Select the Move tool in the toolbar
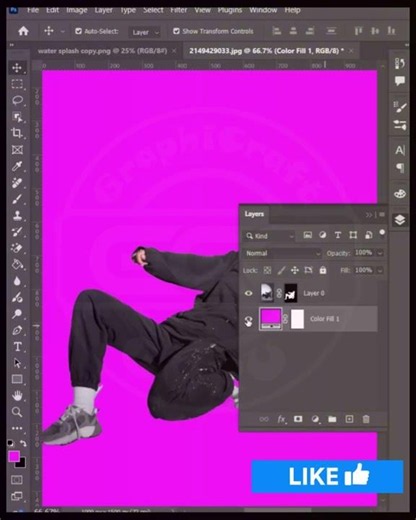 (x=17, y=68)
